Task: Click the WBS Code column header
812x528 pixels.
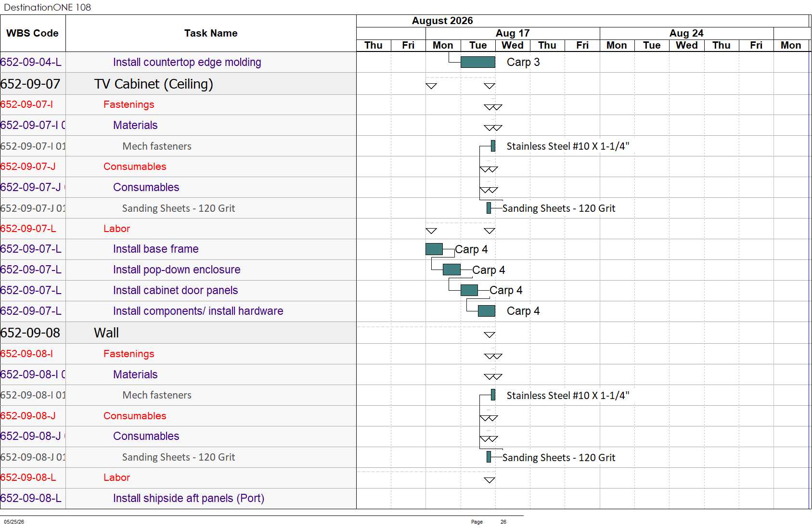Action: [x=32, y=33]
